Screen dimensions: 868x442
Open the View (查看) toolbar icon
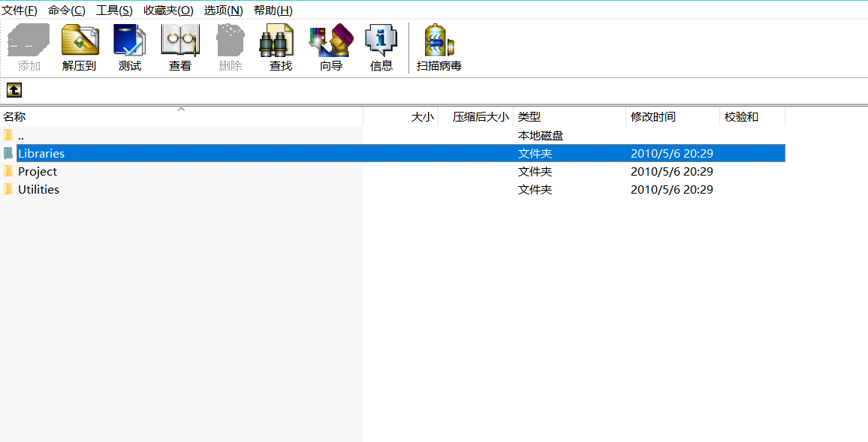[x=180, y=40]
